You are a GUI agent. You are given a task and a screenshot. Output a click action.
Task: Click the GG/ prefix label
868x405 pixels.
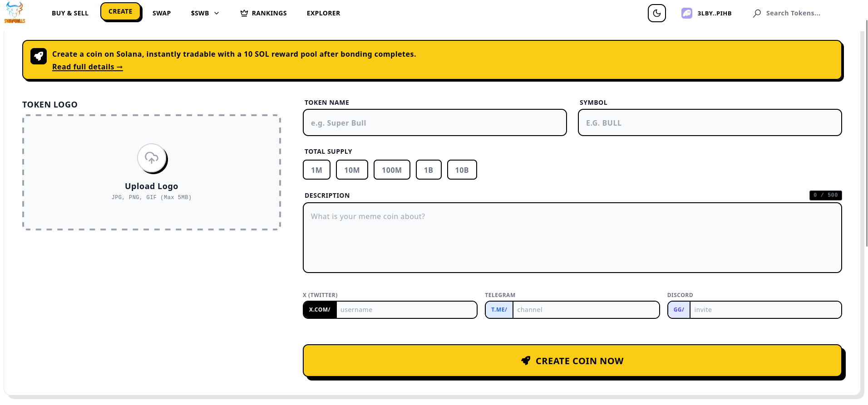[679, 310]
